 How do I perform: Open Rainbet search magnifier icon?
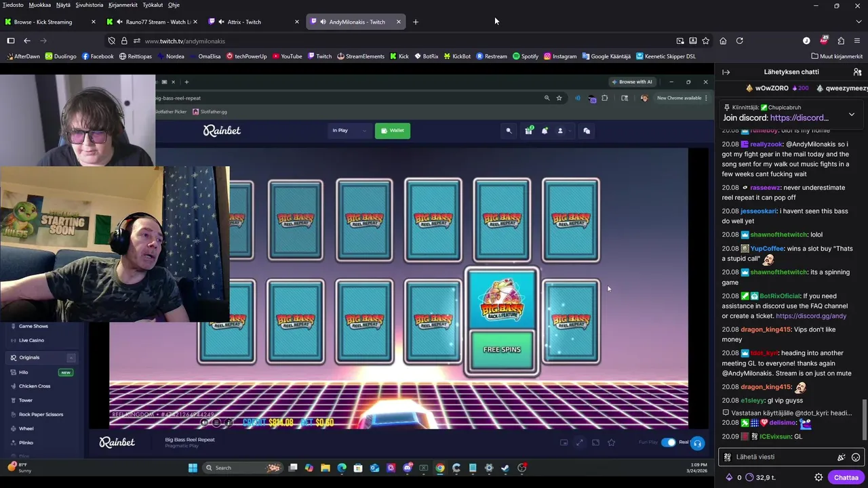[x=509, y=131]
